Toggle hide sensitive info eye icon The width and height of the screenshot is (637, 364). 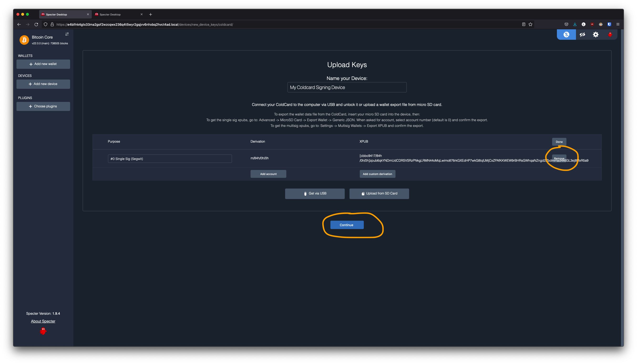[582, 35]
